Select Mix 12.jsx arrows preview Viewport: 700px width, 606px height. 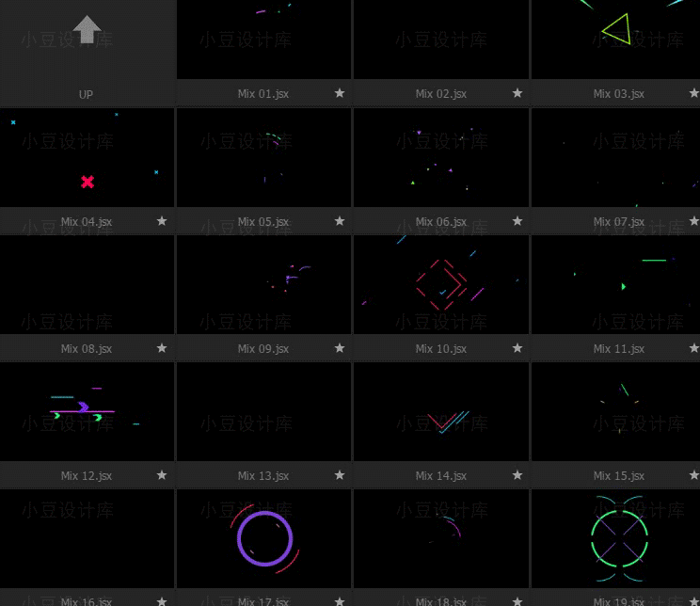point(87,412)
